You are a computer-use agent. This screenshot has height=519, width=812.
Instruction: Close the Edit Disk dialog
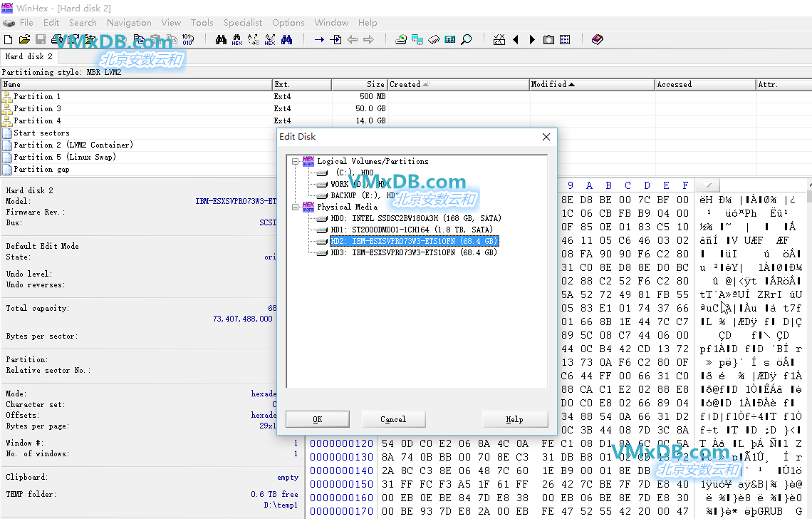[x=546, y=137]
